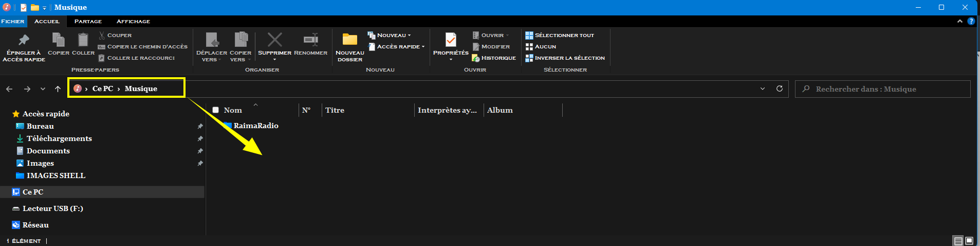Switch to the Accueil tab
This screenshot has height=246, width=980.
47,21
